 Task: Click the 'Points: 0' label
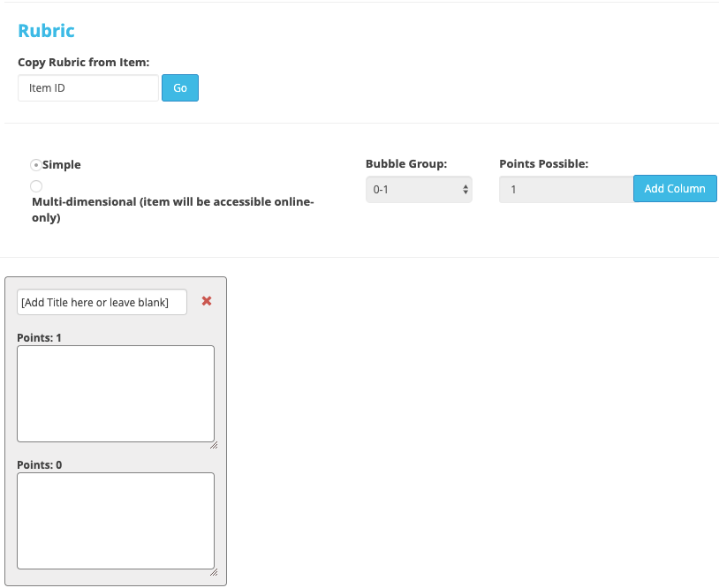click(x=40, y=464)
